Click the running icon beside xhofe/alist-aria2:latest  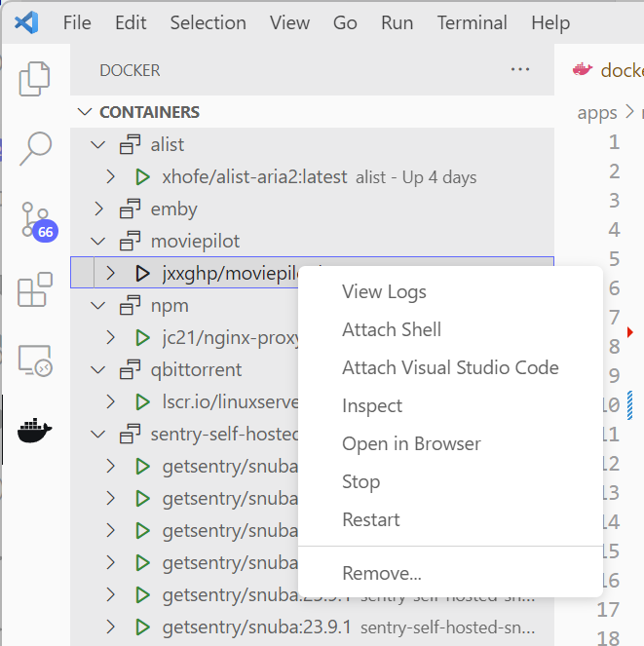142,177
